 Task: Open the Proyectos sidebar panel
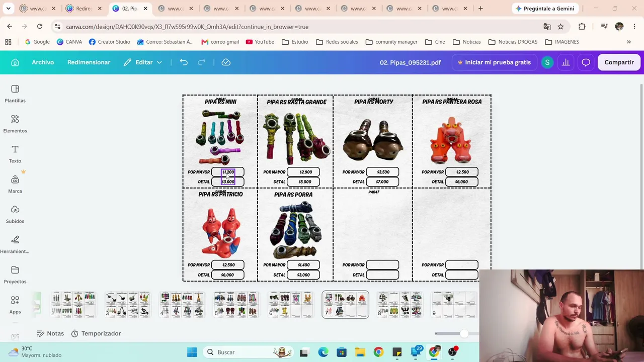click(x=15, y=275)
